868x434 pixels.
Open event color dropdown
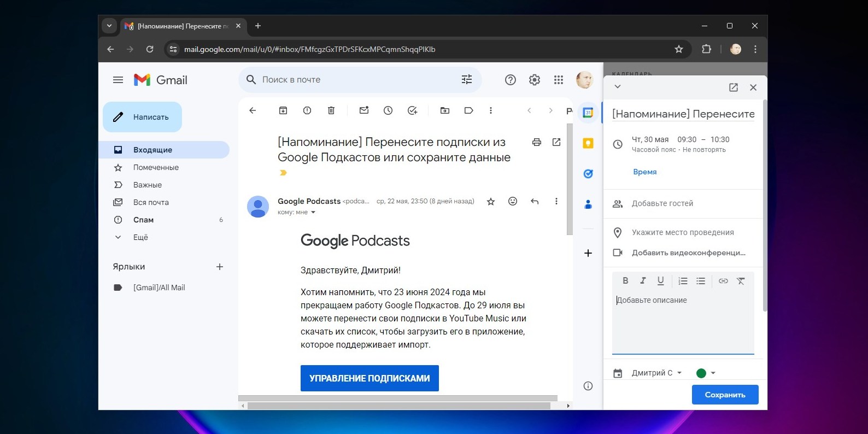[x=706, y=373]
